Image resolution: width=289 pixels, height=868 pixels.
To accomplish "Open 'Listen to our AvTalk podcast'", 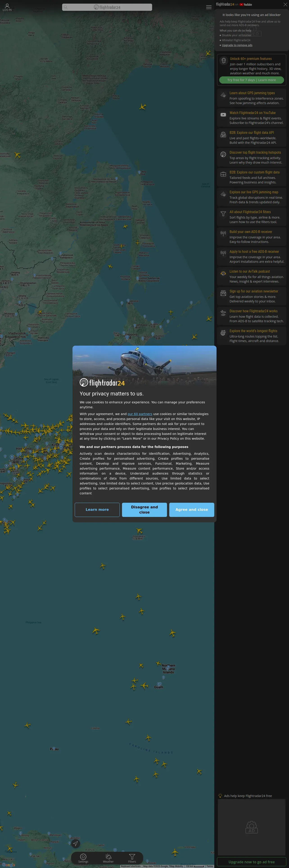I will (x=250, y=272).
